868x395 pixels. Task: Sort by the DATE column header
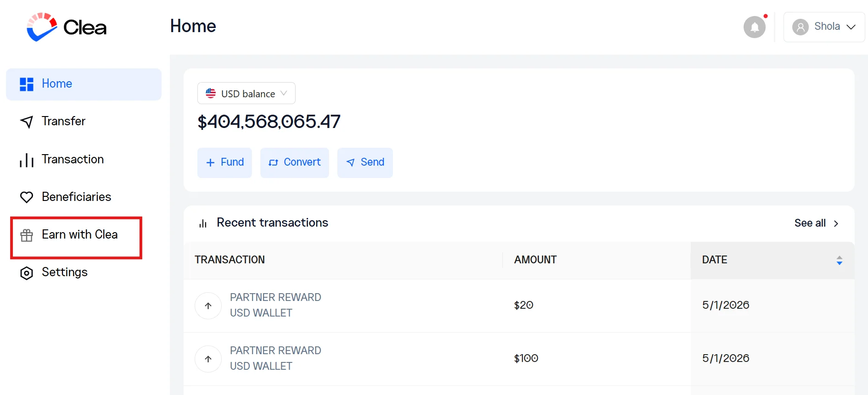click(773, 260)
